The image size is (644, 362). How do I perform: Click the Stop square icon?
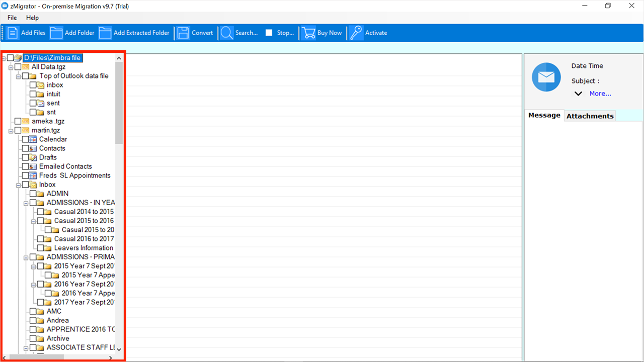[x=269, y=33]
